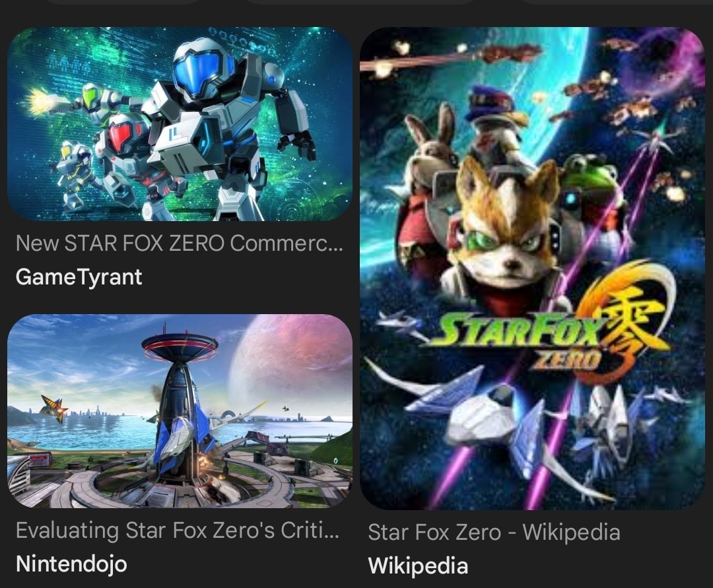Click the green-visor mech firing its blaster
Image resolution: width=713 pixels, height=588 pixels.
tap(91, 102)
